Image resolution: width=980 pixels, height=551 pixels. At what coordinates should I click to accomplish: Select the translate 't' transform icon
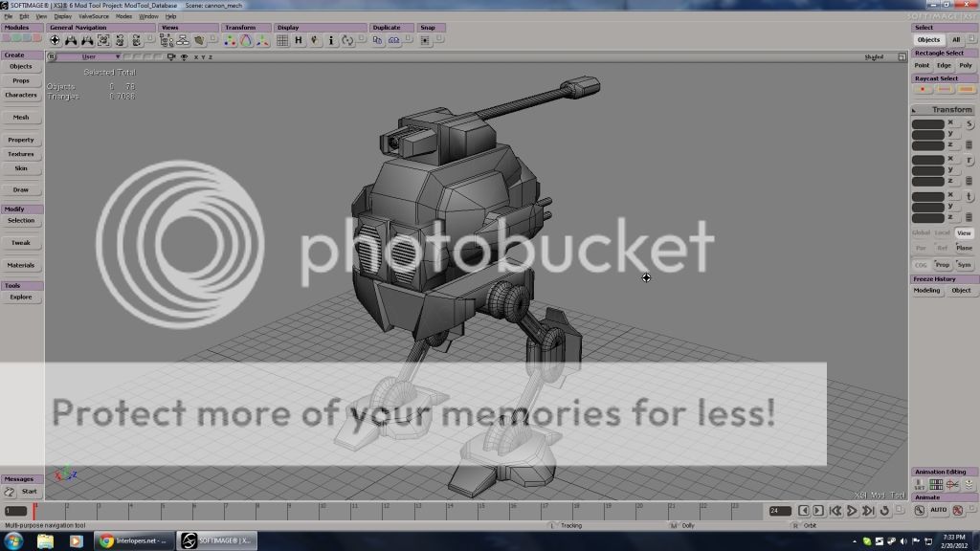[969, 196]
